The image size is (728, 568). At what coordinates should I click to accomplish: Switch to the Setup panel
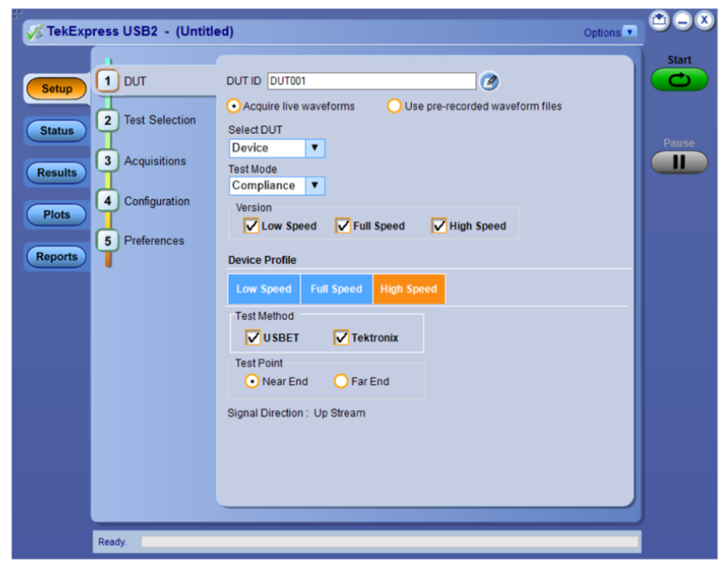(57, 89)
